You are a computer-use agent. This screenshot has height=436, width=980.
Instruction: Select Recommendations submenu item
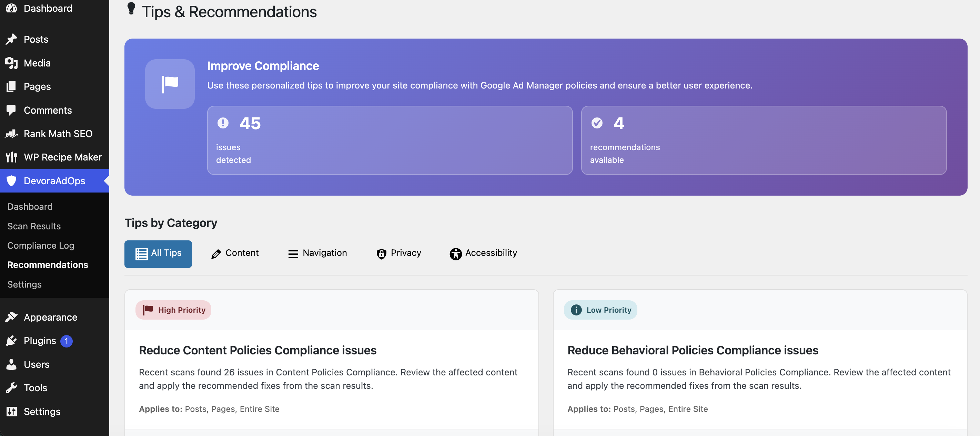(x=48, y=264)
